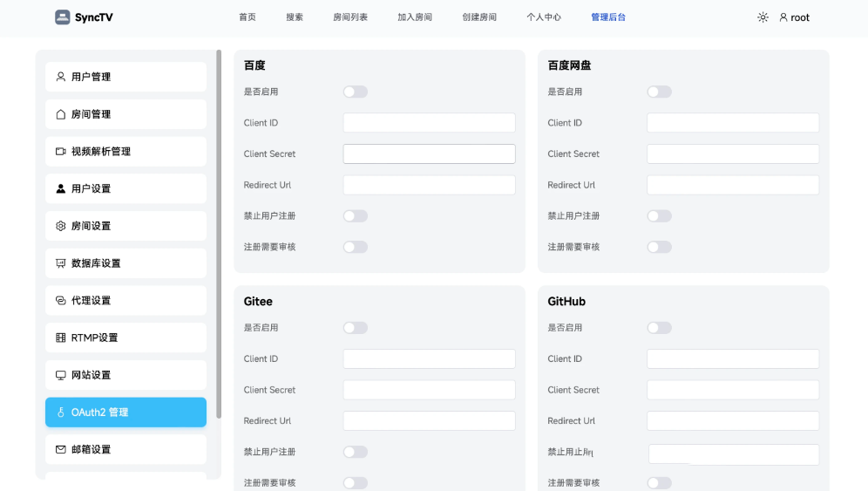Toggle the light/dark theme sun icon

click(x=763, y=17)
